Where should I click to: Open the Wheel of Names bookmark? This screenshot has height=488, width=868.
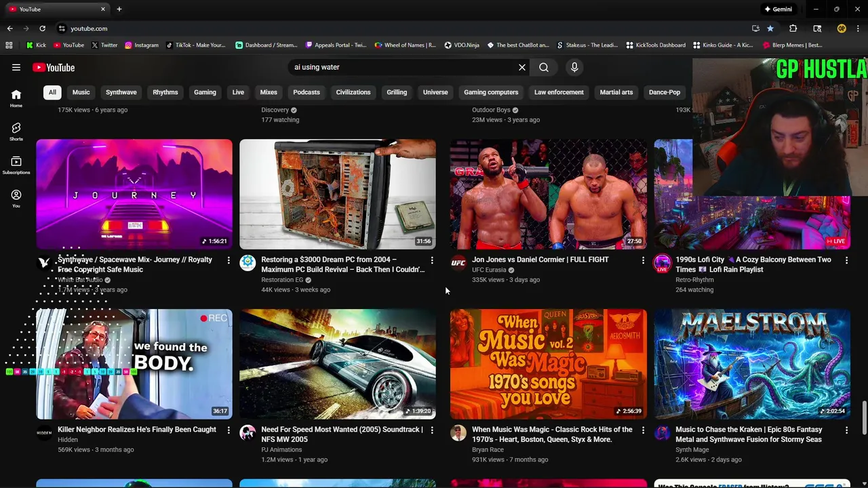click(x=406, y=45)
